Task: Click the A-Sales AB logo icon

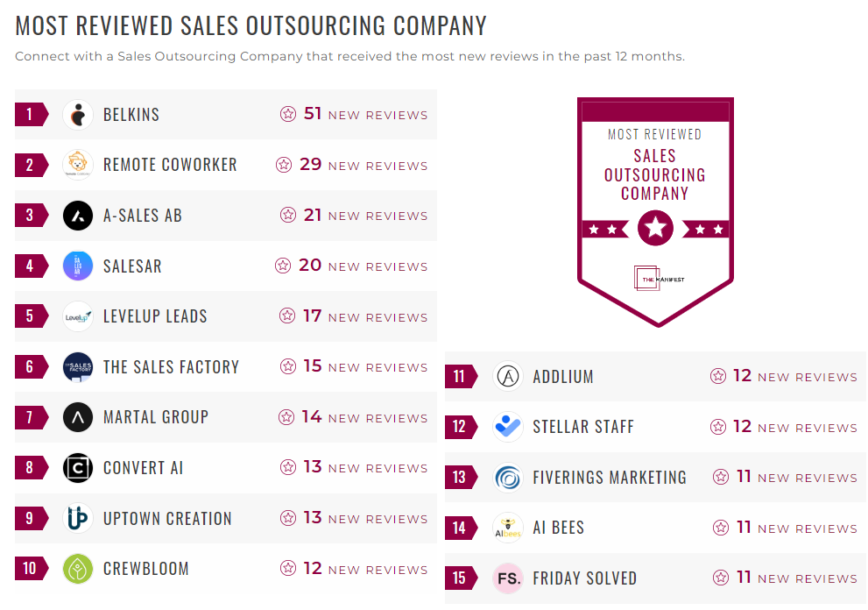Action: tap(78, 216)
